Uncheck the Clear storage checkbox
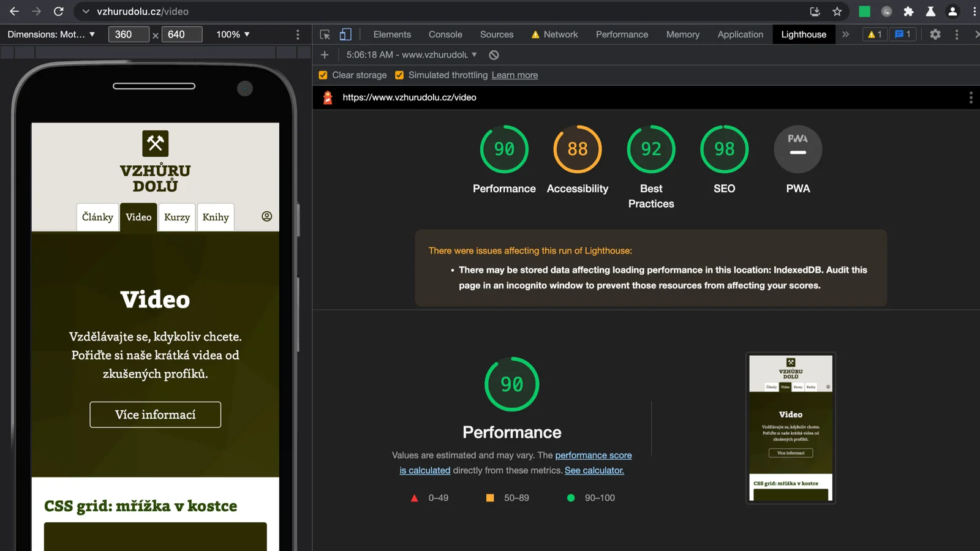 (323, 75)
